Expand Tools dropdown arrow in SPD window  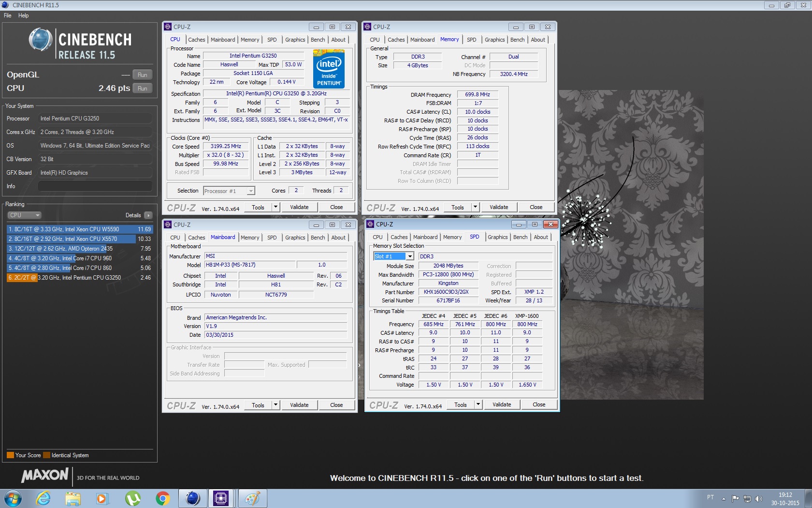(x=478, y=404)
